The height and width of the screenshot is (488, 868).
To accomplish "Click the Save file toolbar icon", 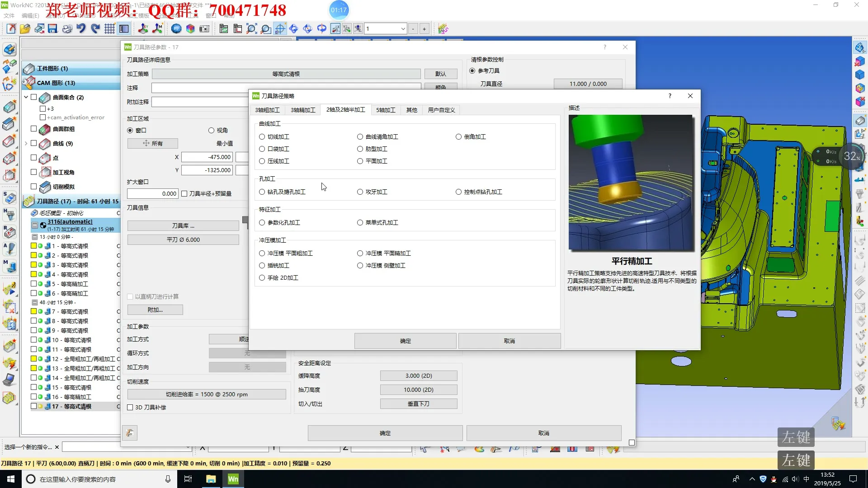I will tap(53, 29).
